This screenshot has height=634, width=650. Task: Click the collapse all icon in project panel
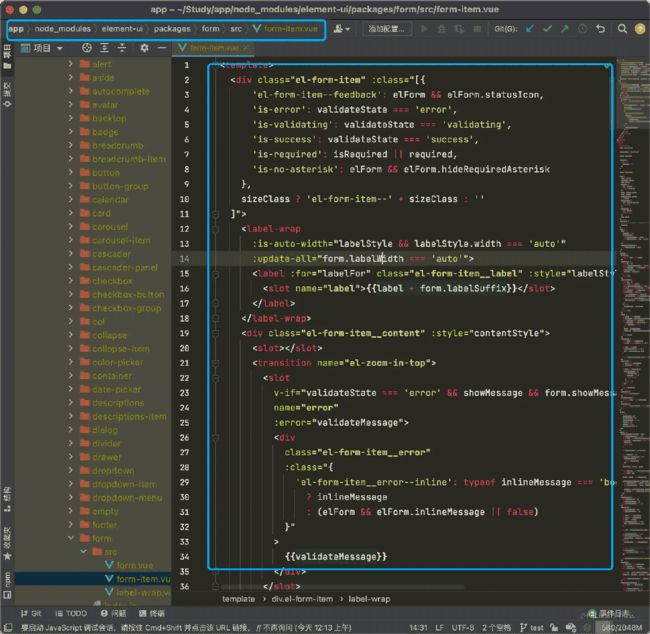click(122, 48)
